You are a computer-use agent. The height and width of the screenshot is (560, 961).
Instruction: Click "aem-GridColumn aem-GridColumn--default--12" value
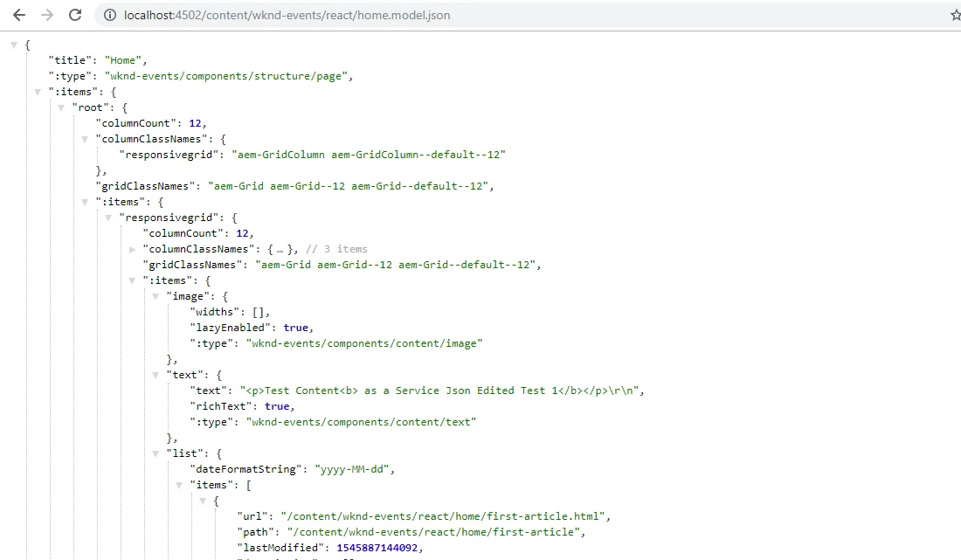tap(369, 155)
